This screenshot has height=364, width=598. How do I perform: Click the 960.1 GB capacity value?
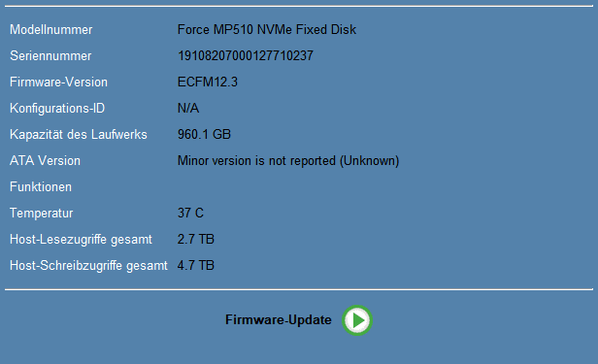coord(204,135)
